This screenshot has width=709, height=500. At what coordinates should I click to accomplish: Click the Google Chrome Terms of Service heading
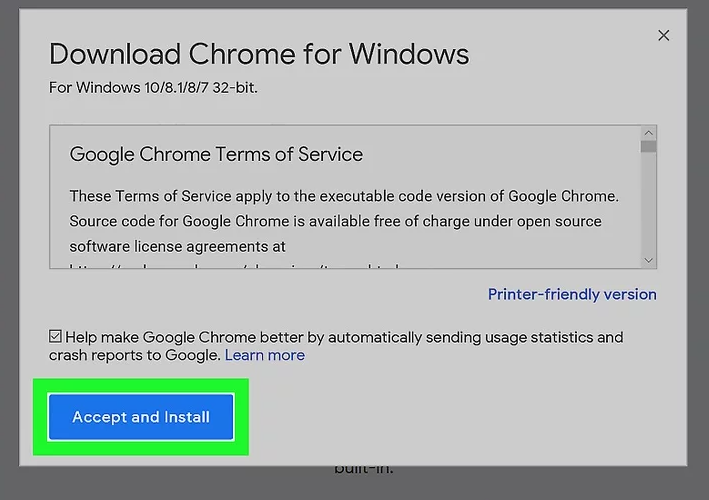point(216,155)
